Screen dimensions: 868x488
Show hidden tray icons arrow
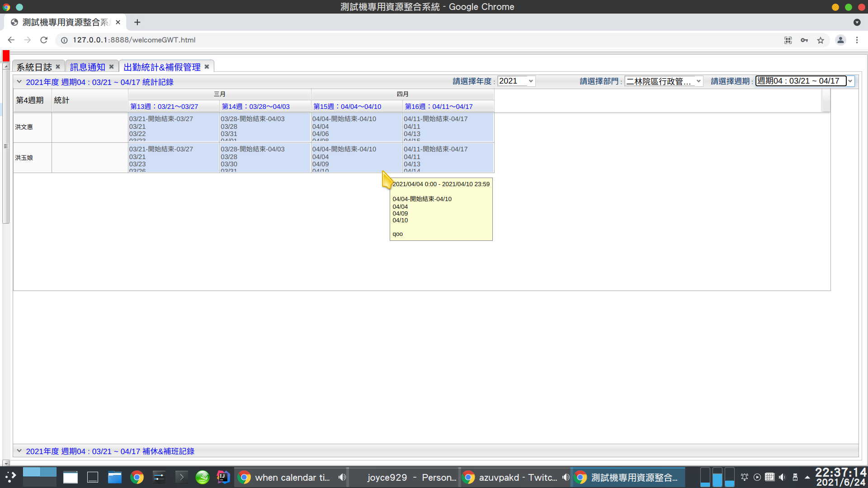(807, 477)
